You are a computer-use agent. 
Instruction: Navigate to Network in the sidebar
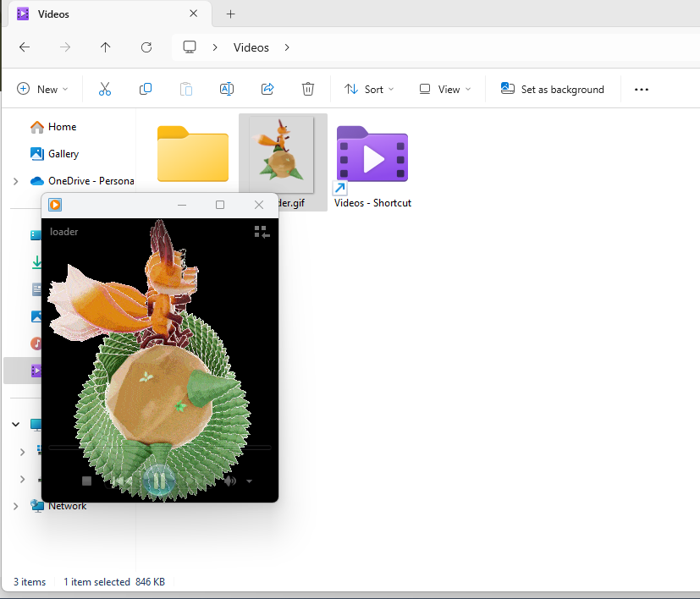(65, 505)
